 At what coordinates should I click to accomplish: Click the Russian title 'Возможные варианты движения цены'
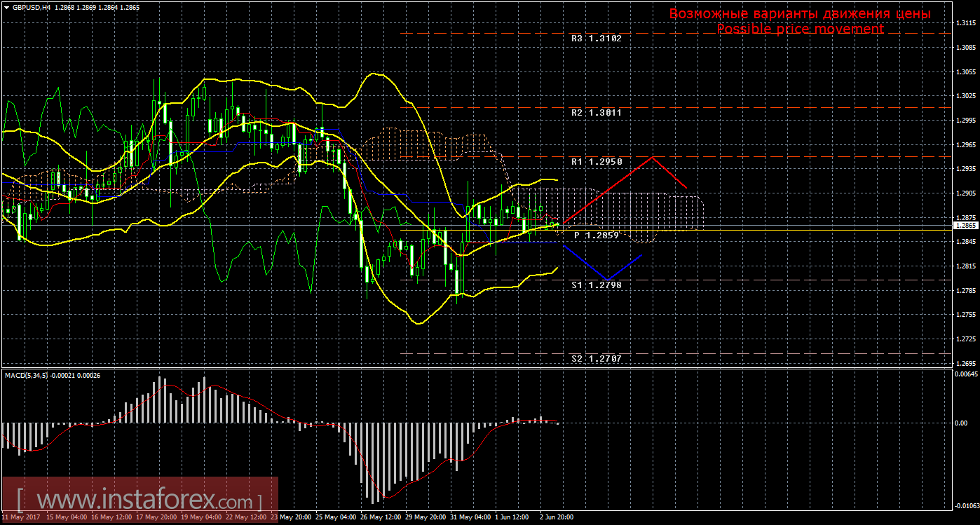(800, 13)
